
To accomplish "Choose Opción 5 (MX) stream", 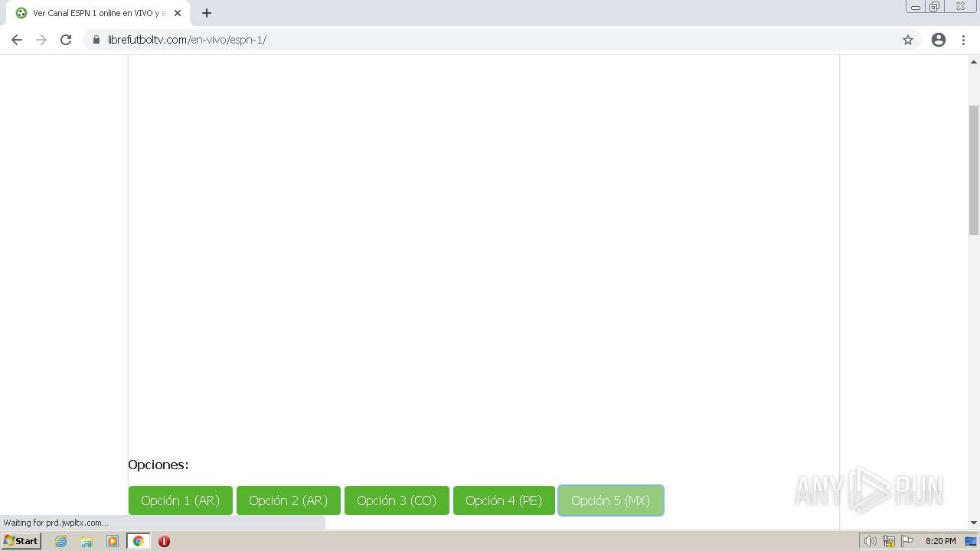I will pos(611,500).
